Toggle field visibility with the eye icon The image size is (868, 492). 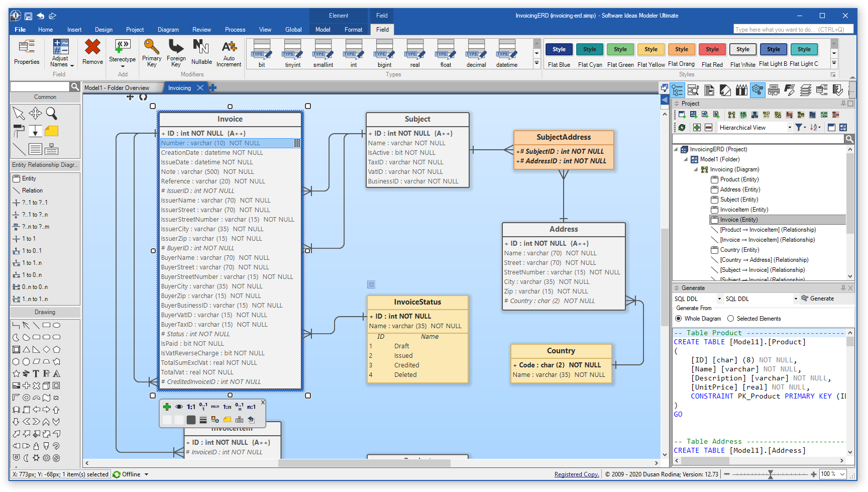pyautogui.click(x=179, y=407)
